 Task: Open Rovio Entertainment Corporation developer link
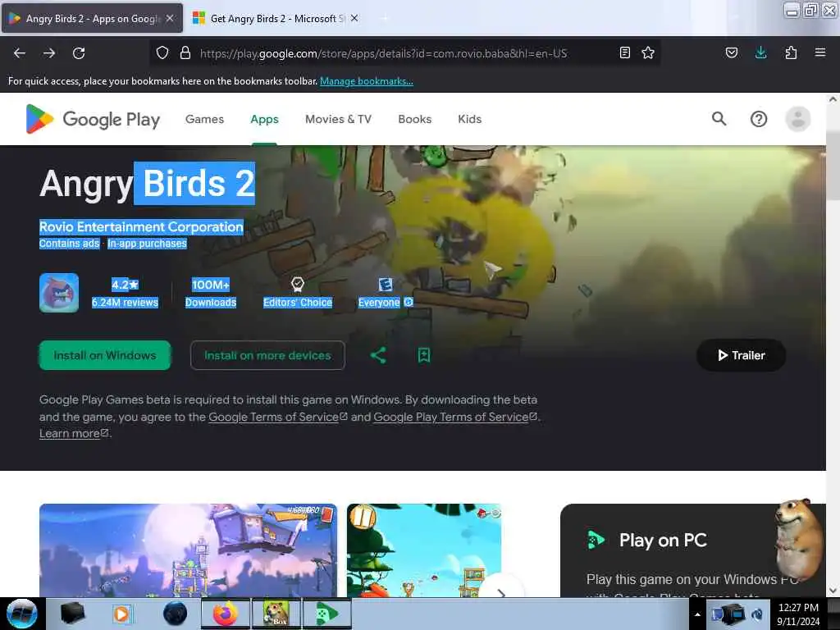141,226
